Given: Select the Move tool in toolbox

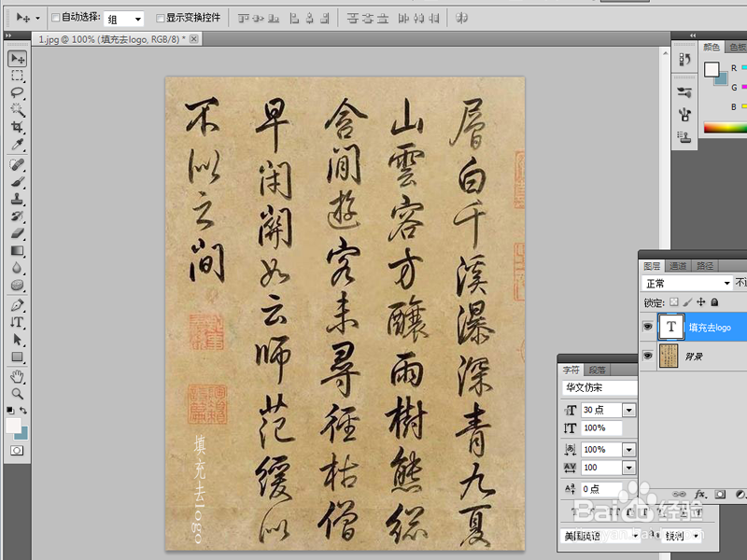Looking at the screenshot, I should tap(17, 59).
